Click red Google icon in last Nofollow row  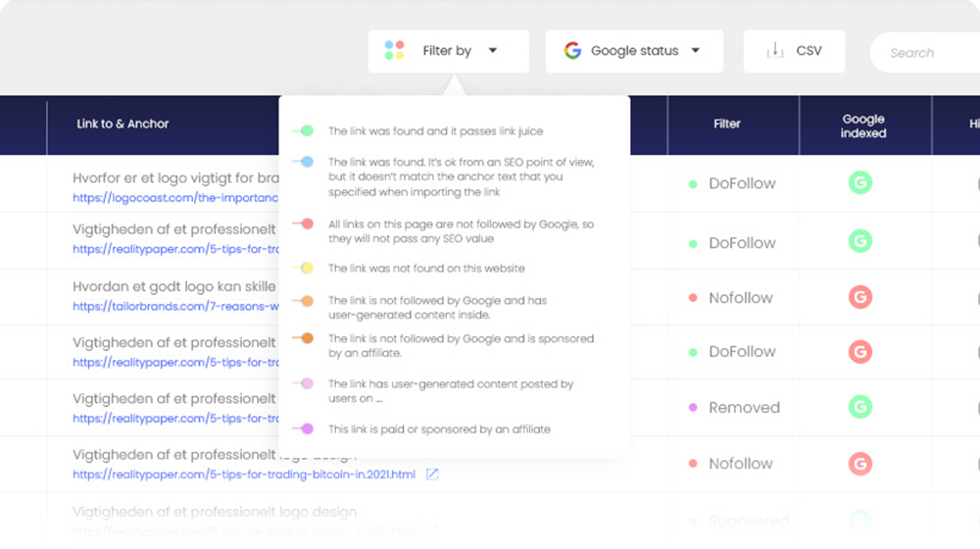click(x=860, y=464)
